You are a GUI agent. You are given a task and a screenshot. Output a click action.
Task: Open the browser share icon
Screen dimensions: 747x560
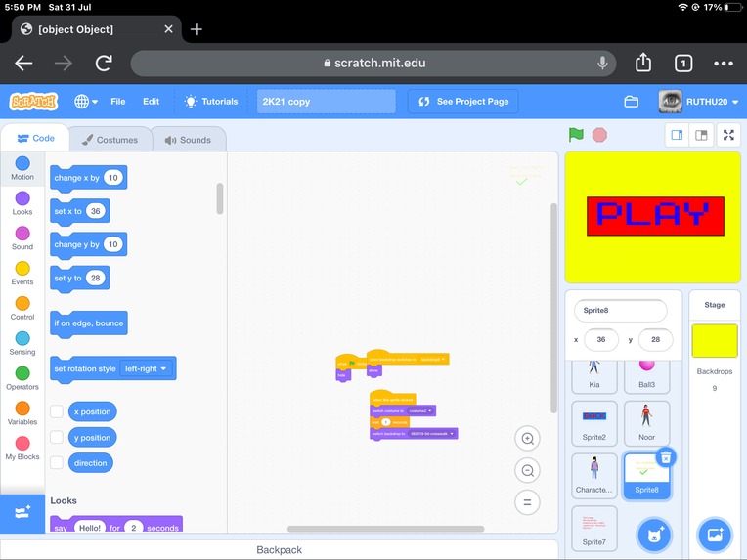click(643, 63)
